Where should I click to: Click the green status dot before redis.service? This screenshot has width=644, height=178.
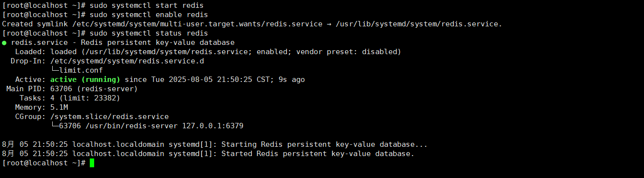point(4,43)
